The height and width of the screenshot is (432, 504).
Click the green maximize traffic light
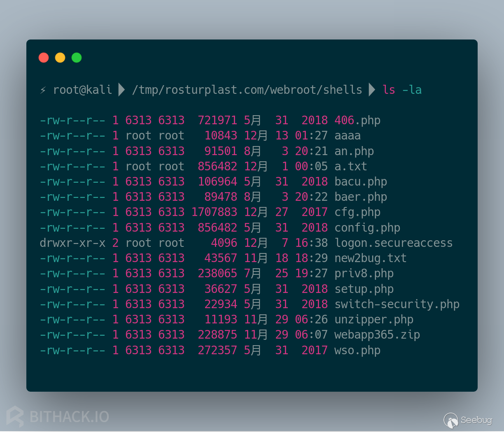[76, 58]
